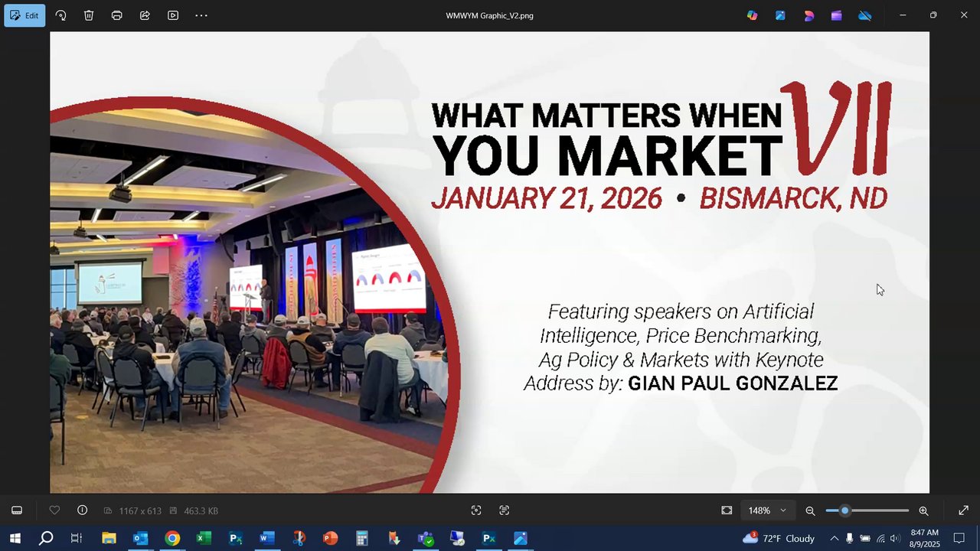Share the image using share icon
Image resolution: width=980 pixels, height=551 pixels.
pos(145,15)
